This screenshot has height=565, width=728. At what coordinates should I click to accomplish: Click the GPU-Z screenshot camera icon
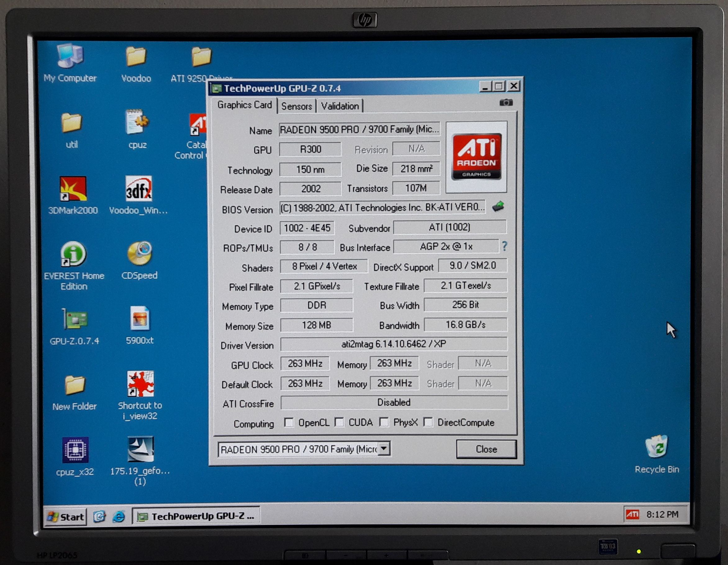point(506,103)
